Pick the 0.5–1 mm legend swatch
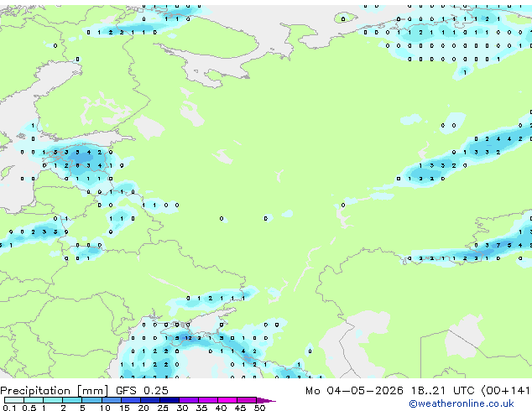The width and height of the screenshot is (532, 411). [x=34, y=400]
